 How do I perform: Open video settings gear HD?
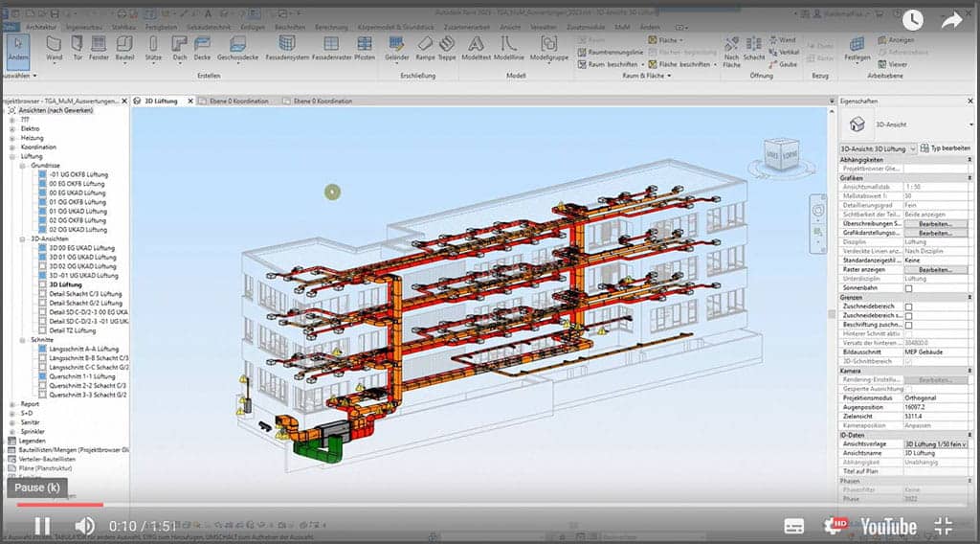[x=835, y=526]
